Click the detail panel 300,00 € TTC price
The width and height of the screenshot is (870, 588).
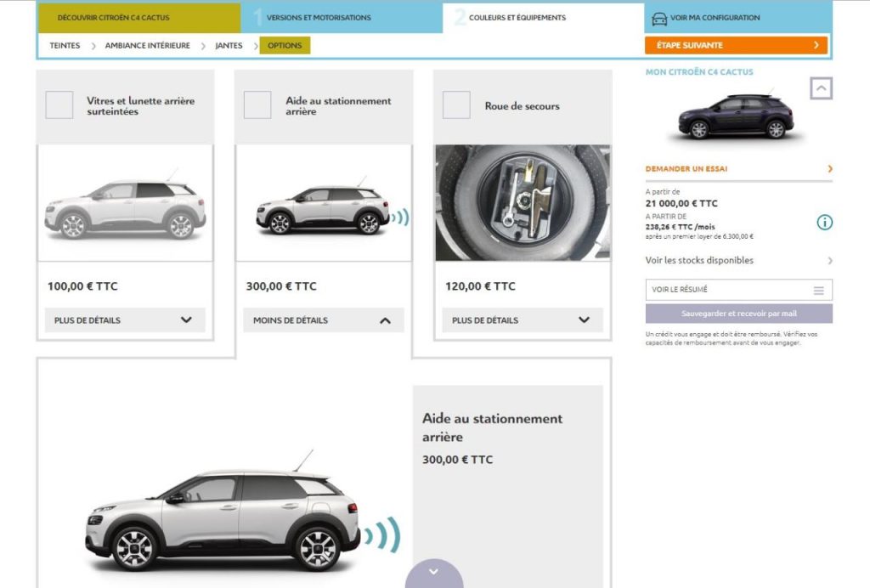pos(457,460)
